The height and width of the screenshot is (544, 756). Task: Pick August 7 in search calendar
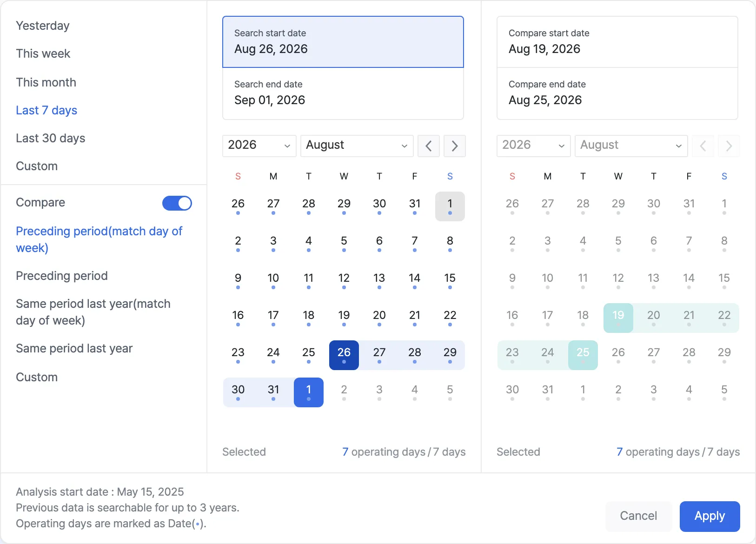415,244
